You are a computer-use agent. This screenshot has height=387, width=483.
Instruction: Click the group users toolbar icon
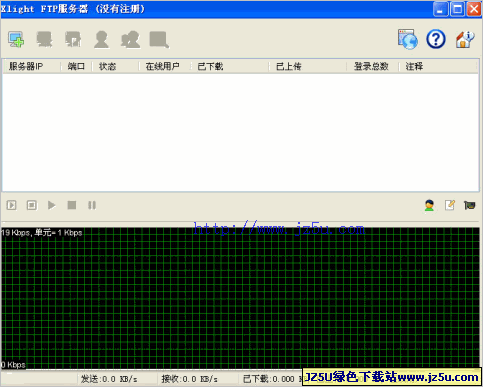coord(130,40)
